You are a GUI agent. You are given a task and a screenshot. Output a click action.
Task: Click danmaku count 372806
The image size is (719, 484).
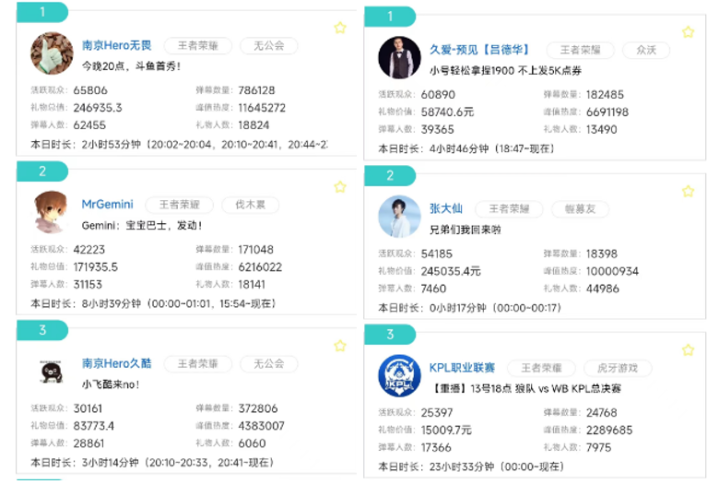coord(258,408)
